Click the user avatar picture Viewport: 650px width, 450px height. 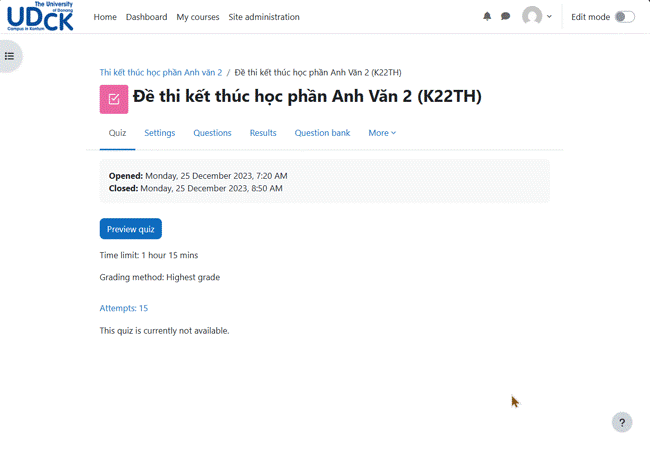[532, 17]
